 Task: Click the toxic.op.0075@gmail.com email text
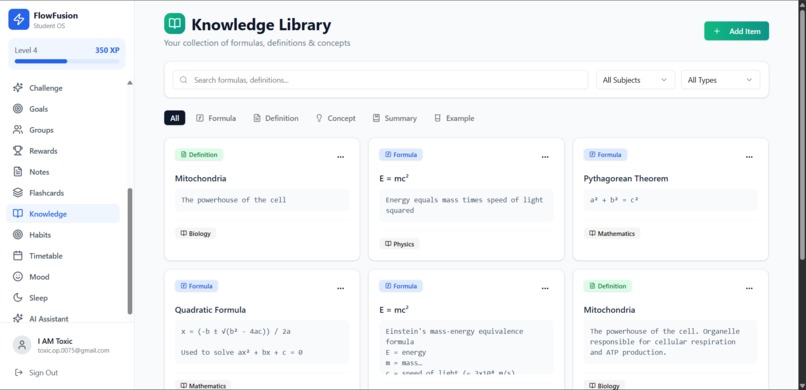coord(74,350)
